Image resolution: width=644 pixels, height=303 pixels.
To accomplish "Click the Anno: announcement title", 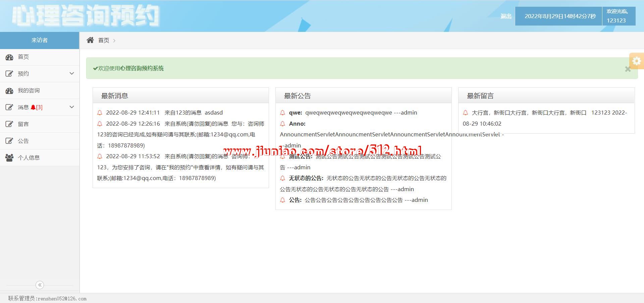I will pos(297,124).
